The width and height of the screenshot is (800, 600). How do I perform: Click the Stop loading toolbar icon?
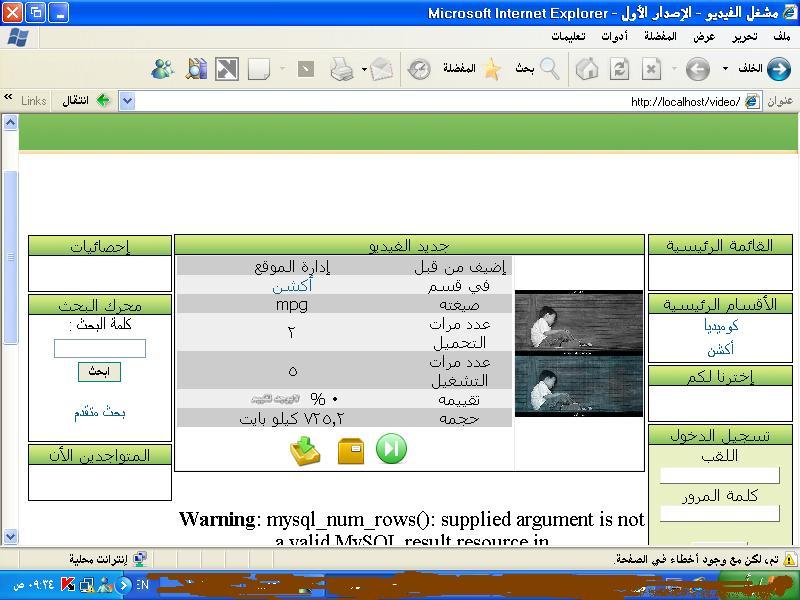(x=651, y=68)
